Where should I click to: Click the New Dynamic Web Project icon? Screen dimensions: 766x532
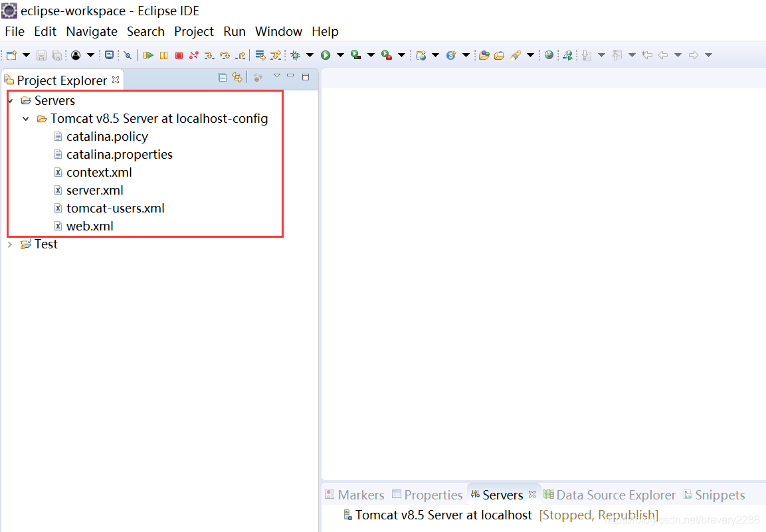[x=421, y=55]
